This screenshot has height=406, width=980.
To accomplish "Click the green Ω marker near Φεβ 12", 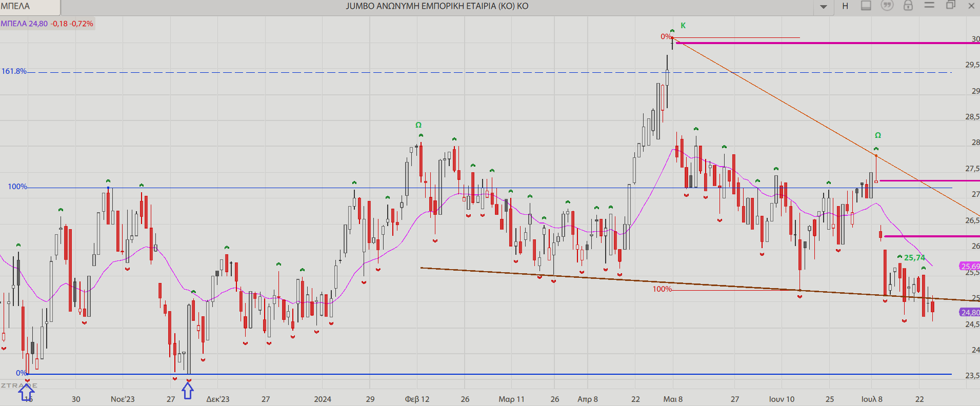I will [418, 125].
